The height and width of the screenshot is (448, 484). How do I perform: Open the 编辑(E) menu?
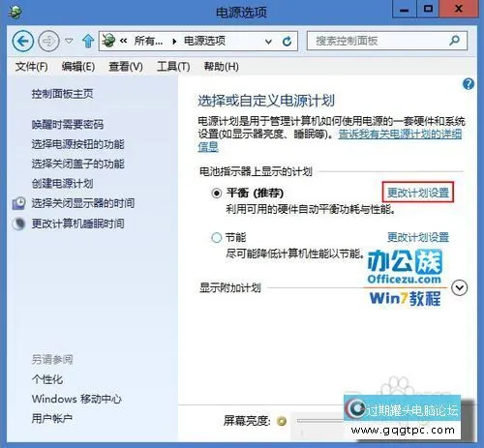pos(78,67)
